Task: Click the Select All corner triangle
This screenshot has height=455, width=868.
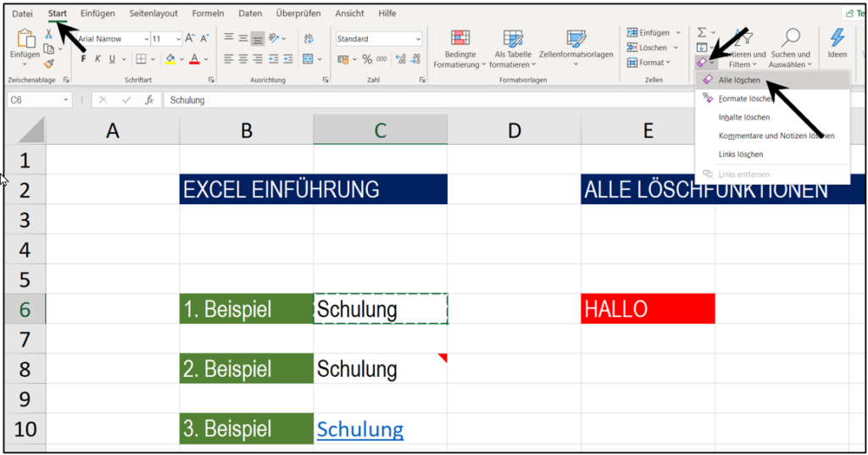Action: pyautogui.click(x=31, y=130)
